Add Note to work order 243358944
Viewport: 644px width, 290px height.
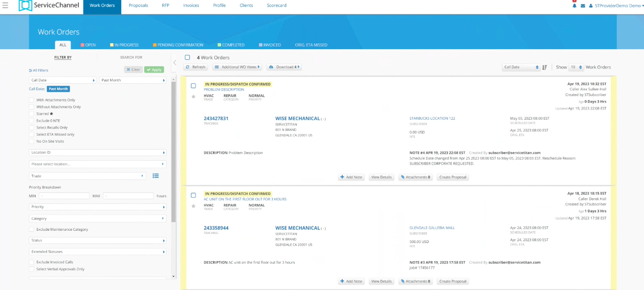pos(351,281)
